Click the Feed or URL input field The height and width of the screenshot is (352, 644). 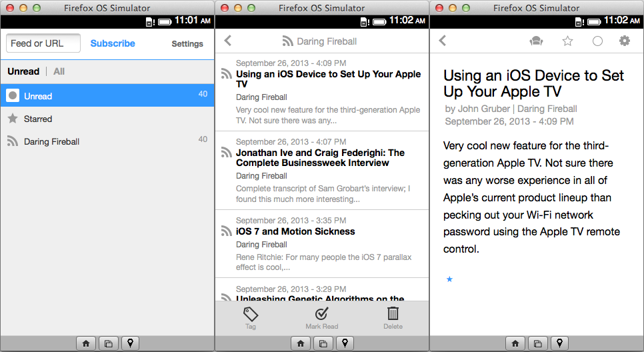(x=43, y=43)
